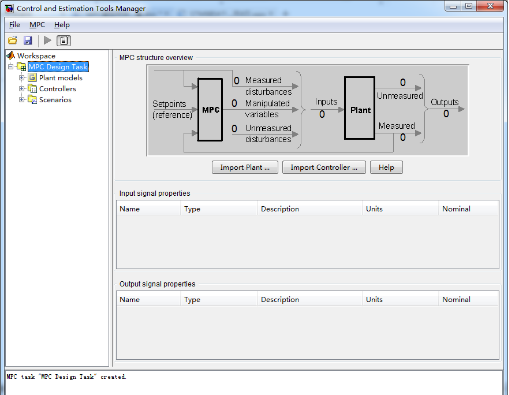This screenshot has width=509, height=395.
Task: Click the Units header in the input signal table
Action: (x=400, y=209)
